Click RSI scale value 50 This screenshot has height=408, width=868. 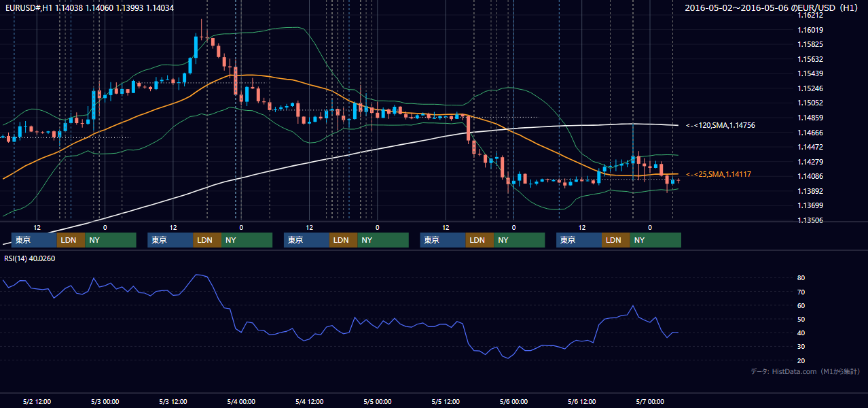point(801,319)
